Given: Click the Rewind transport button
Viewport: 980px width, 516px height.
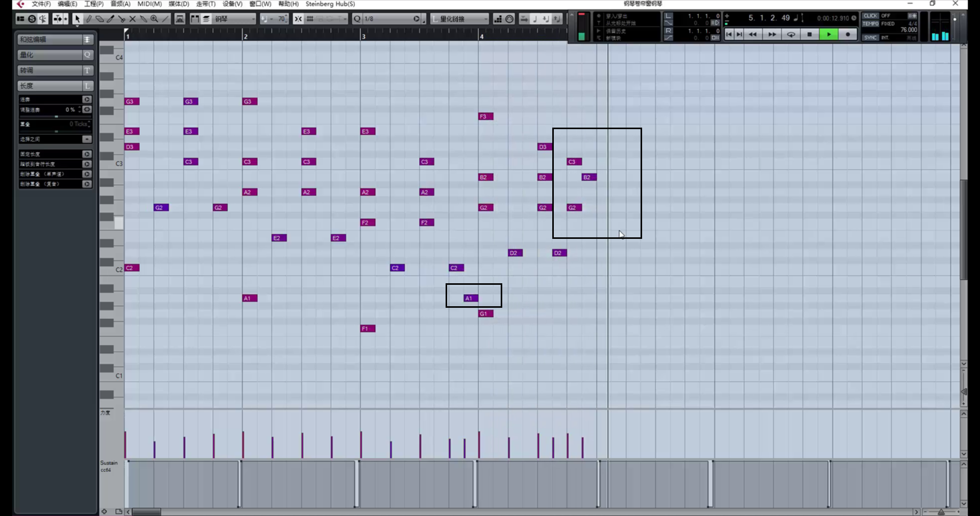Looking at the screenshot, I should click(x=753, y=35).
